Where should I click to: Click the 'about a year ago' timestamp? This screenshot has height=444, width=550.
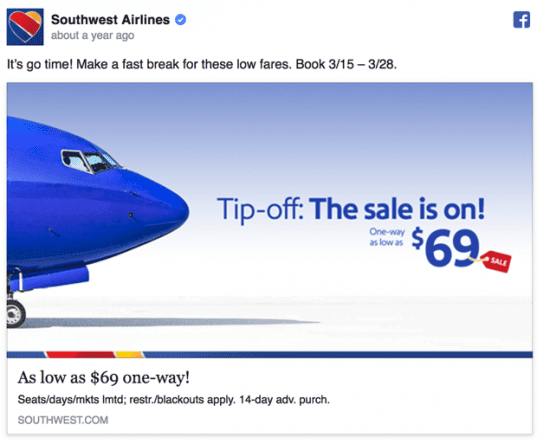tap(93, 35)
